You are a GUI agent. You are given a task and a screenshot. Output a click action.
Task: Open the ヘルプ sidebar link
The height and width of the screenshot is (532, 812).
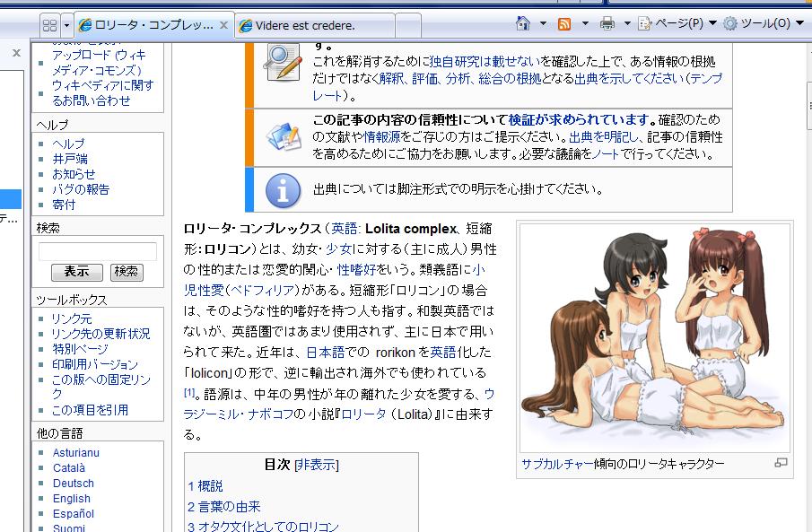point(68,144)
